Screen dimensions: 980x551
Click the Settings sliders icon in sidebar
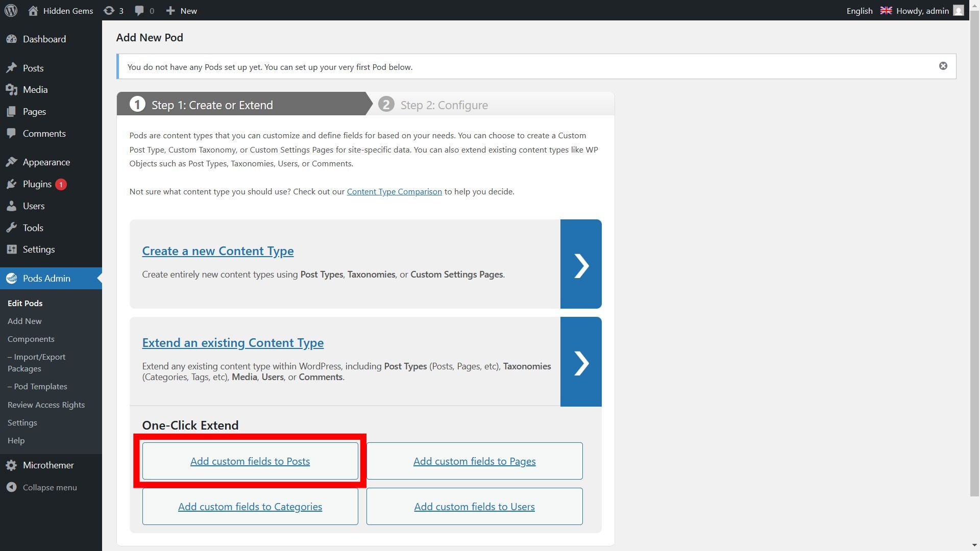pos(12,249)
